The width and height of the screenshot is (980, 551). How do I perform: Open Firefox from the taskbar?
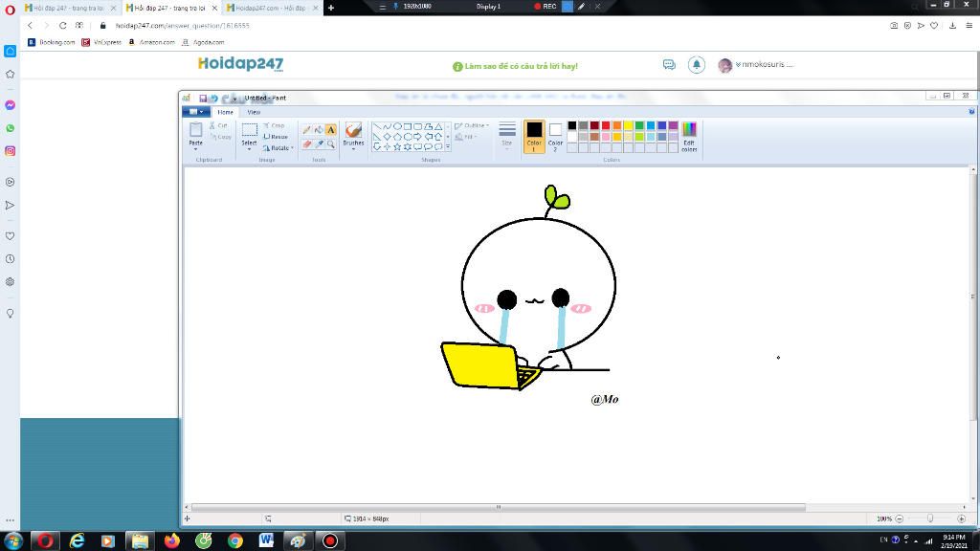172,540
